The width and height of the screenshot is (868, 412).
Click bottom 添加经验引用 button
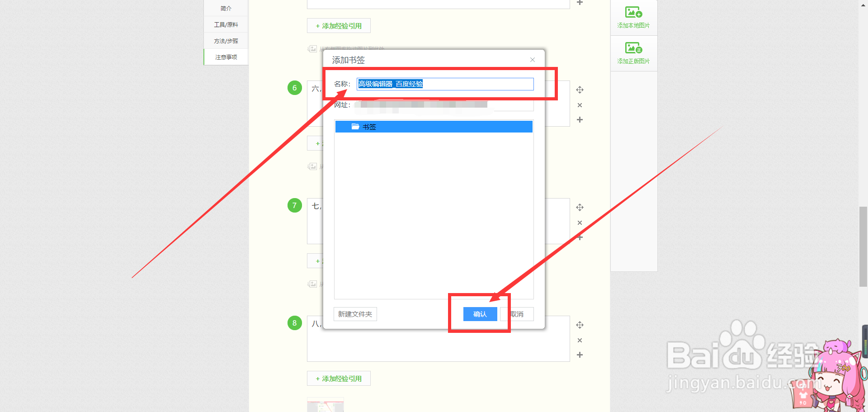pyautogui.click(x=339, y=379)
